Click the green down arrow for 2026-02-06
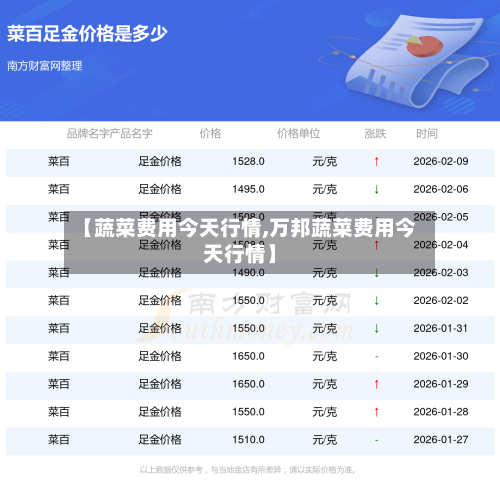Image resolution: width=500 pixels, height=486 pixels. [376, 189]
